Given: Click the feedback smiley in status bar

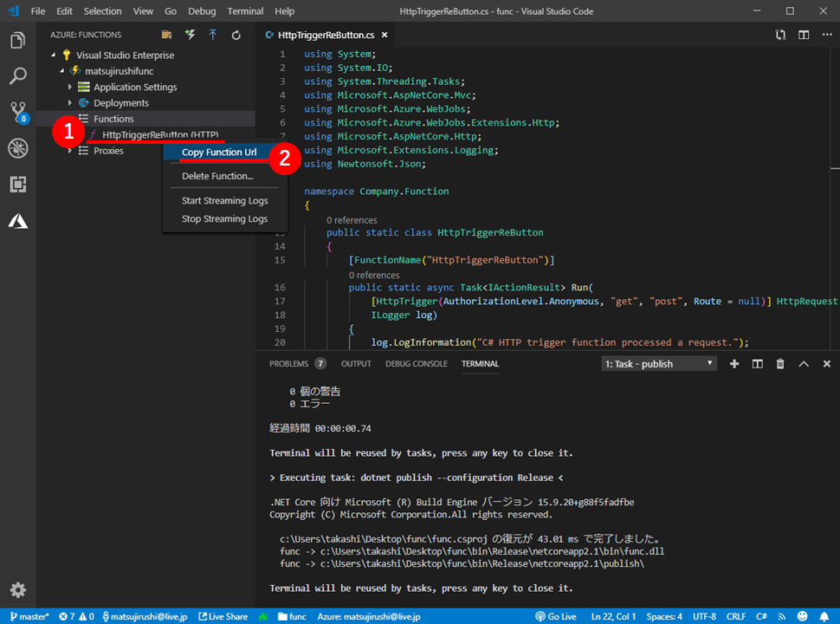Looking at the screenshot, I should click(802, 616).
